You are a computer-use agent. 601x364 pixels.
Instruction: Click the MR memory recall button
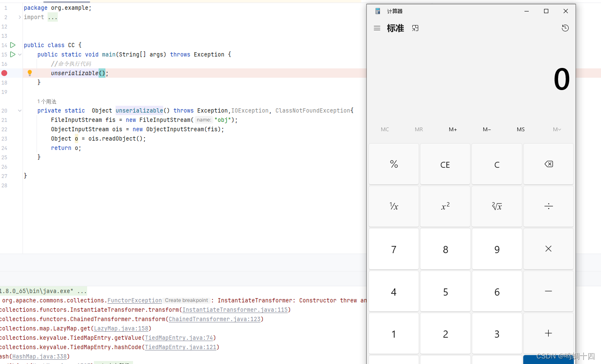pos(419,130)
